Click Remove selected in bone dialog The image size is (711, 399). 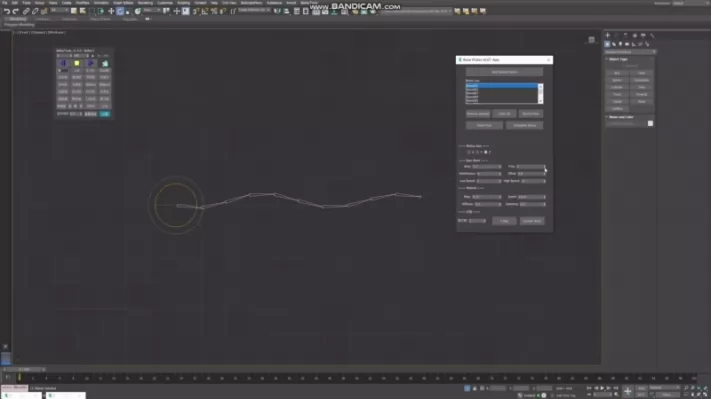478,114
